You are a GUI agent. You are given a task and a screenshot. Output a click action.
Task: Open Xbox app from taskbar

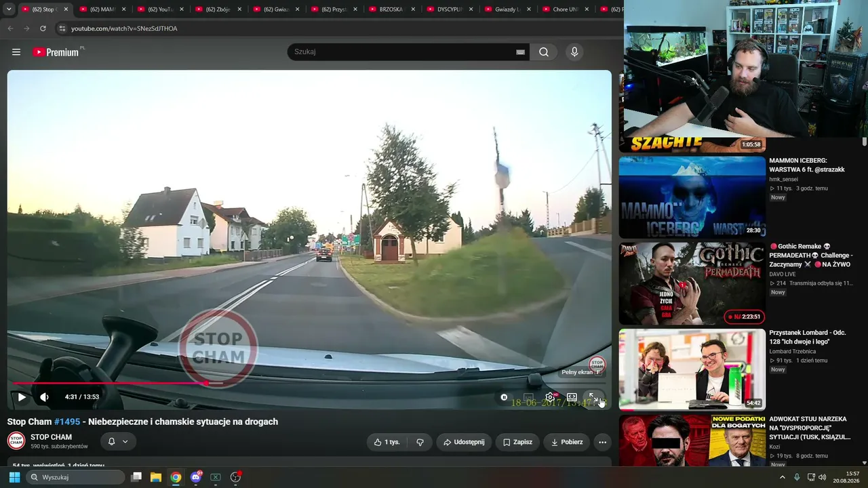[216, 477]
